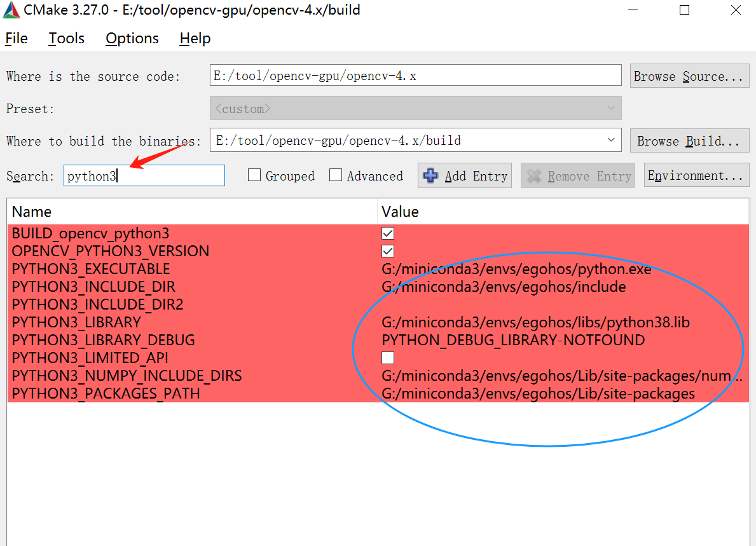The width and height of the screenshot is (756, 546).
Task: Click the CMake logo icon in title bar
Action: 11,10
